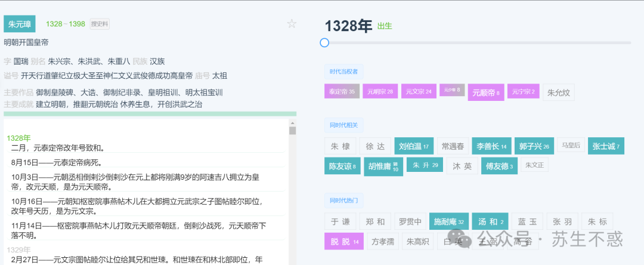
Task: Click the 10月3日 event entry
Action: (x=135, y=181)
